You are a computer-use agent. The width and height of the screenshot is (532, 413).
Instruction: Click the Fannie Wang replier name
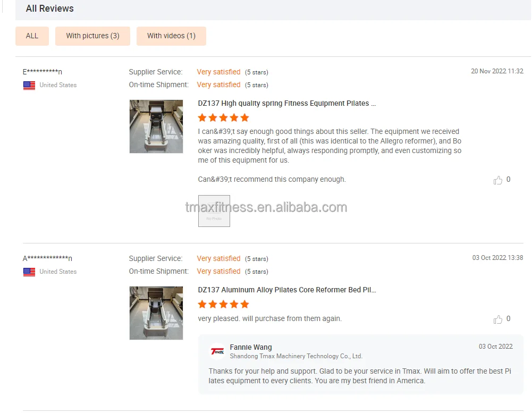point(251,347)
